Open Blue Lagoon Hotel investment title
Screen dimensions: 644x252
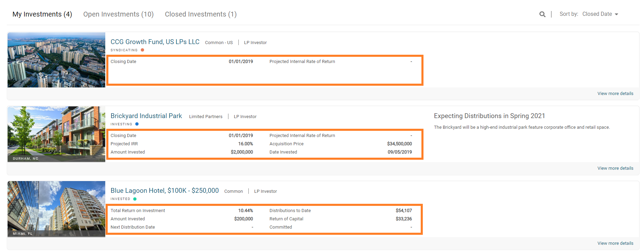coord(164,191)
